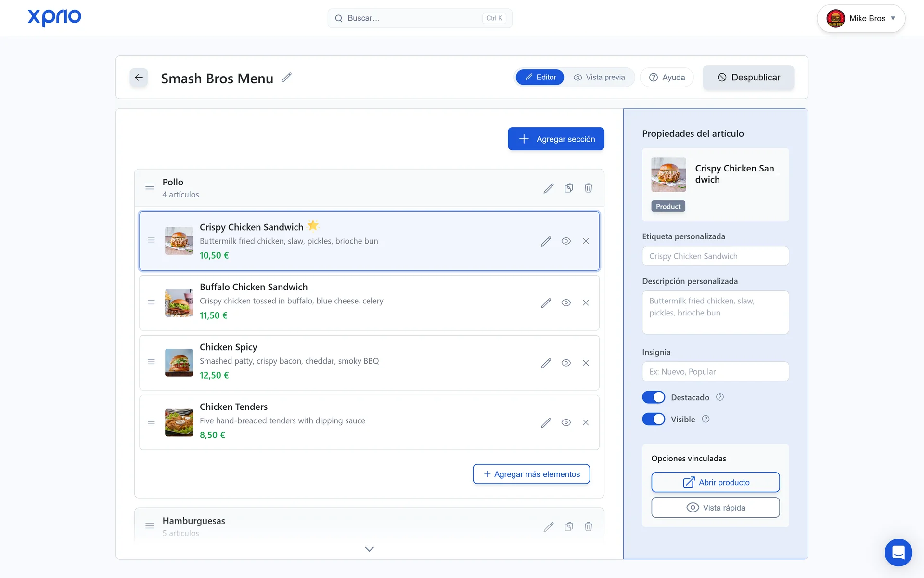Click the Chicken Spicy thumbnail
The width and height of the screenshot is (924, 578).
pos(179,363)
